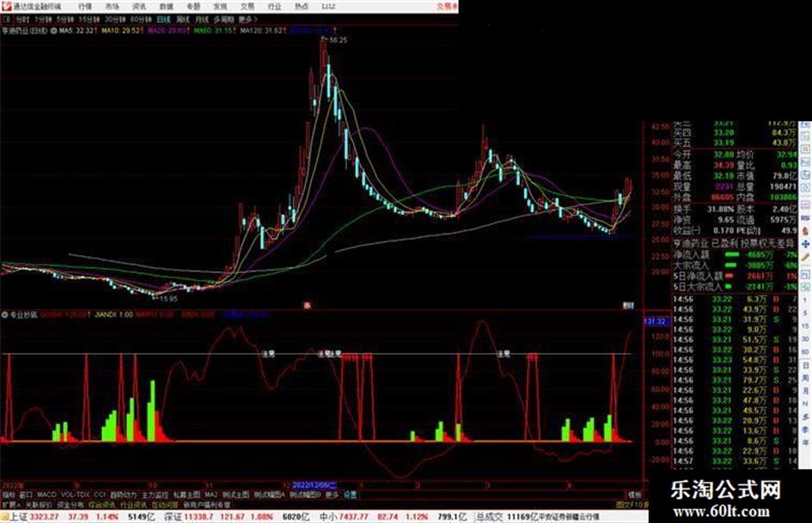Click the 15.95 low price label
The image size is (812, 523).
point(168,299)
